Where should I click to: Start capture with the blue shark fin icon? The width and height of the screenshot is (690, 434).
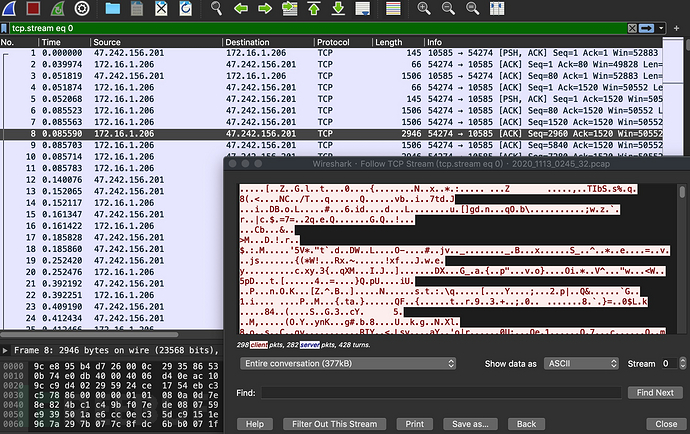(x=9, y=8)
